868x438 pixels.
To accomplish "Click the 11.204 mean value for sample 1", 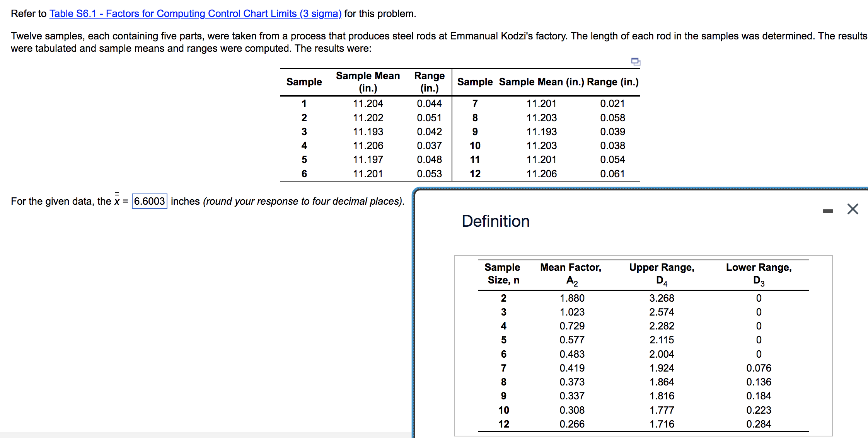I will click(368, 103).
